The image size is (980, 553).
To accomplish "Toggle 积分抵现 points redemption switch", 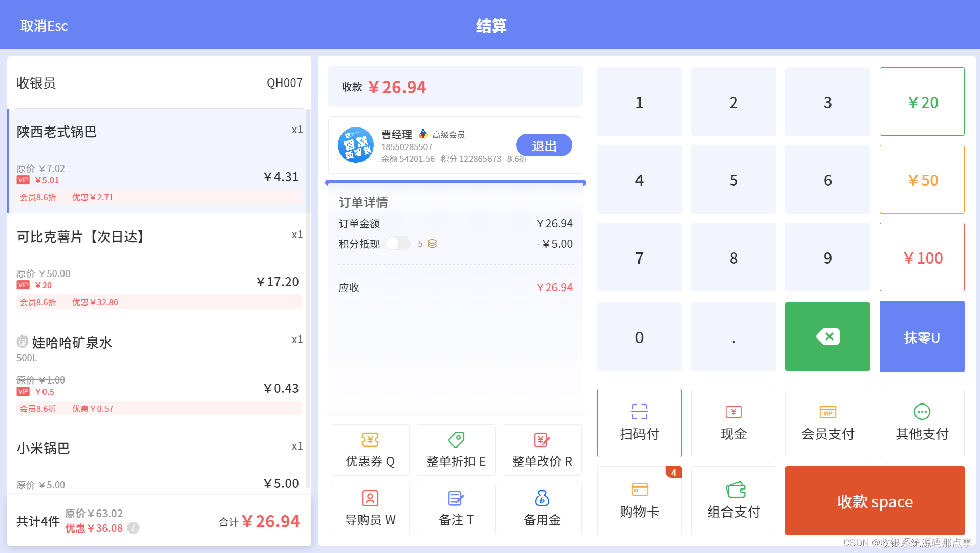I will click(x=398, y=244).
